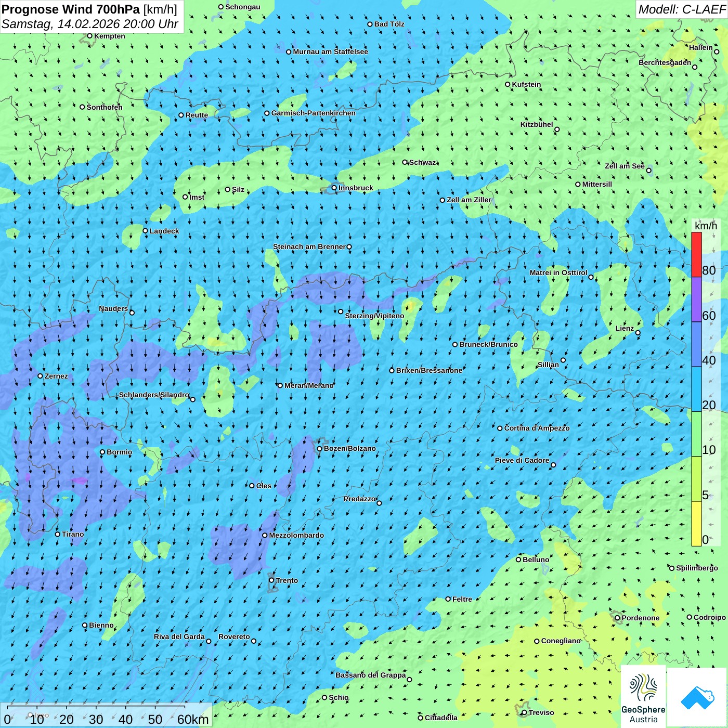Click the 'Garmisch-Partenkirchen' label
Viewport: 728px width, 728px height.
click(314, 113)
